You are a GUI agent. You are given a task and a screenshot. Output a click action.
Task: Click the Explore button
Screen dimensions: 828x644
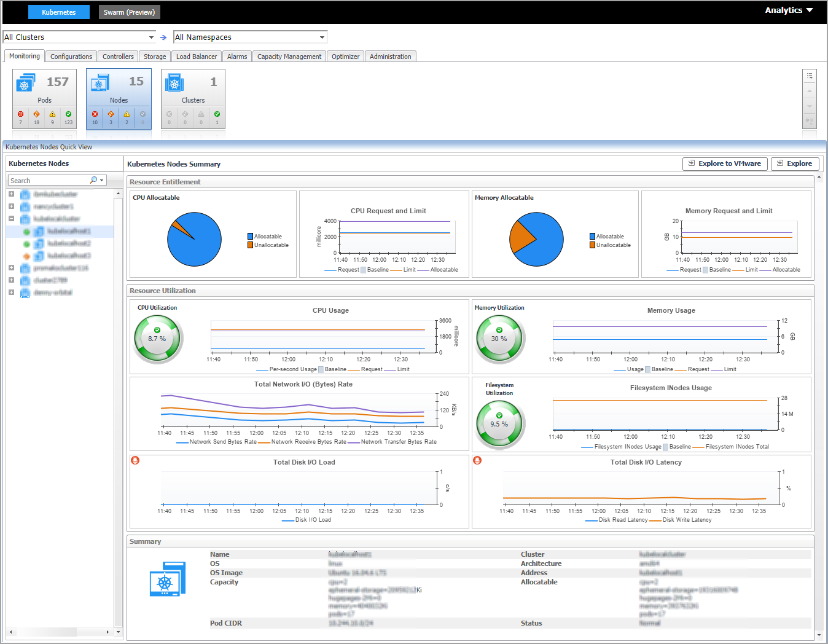pyautogui.click(x=794, y=163)
